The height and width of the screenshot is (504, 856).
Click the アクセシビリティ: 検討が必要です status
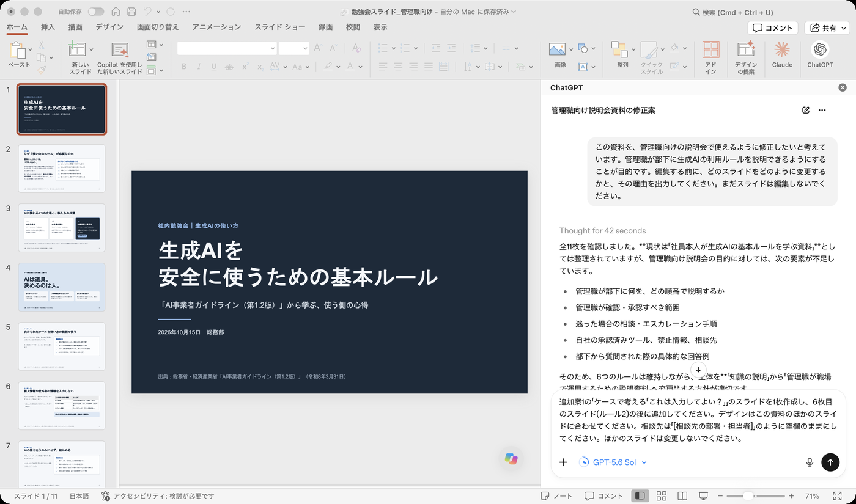pos(158,496)
